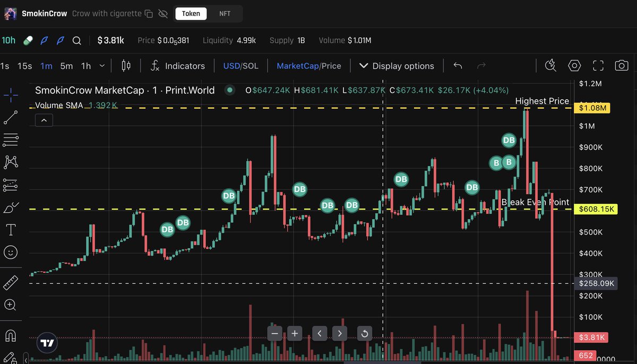Switch to the NFT tab
Viewport: 637px width, 364px height.
coord(225,13)
